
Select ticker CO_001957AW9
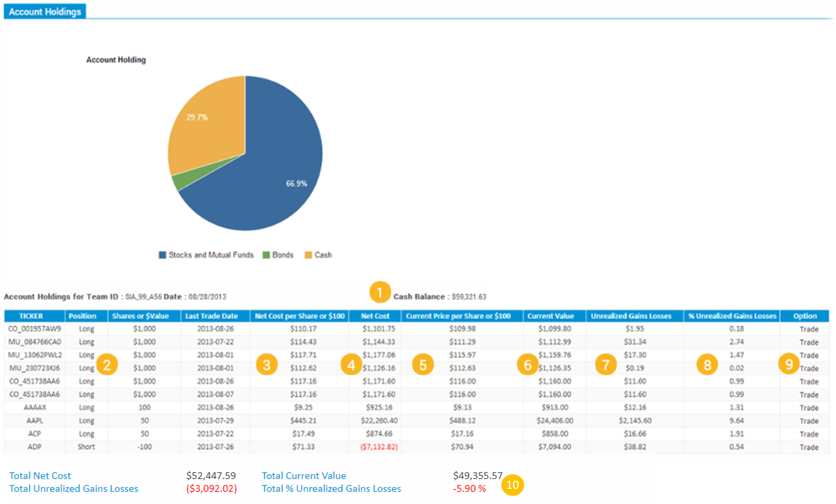click(34, 329)
